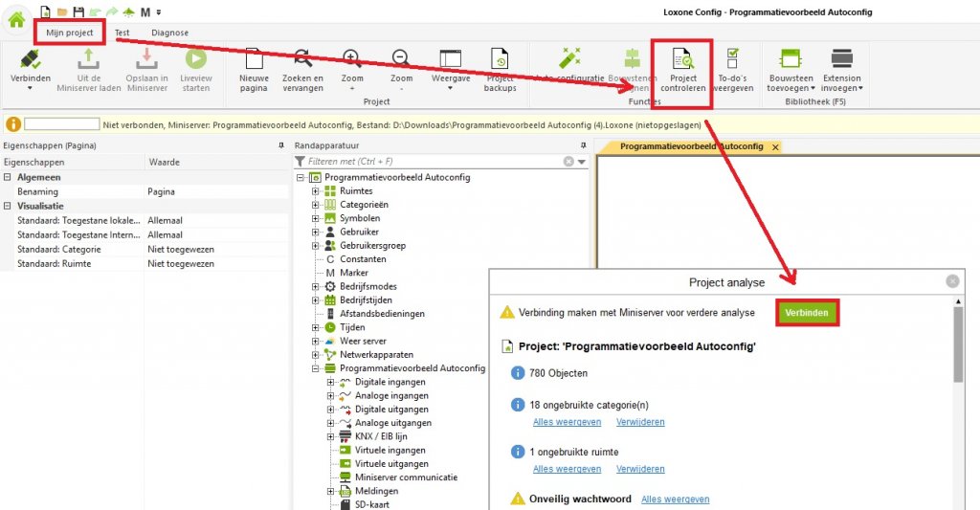
Task: Collapse the Visualisatie property group
Action: (x=8, y=207)
